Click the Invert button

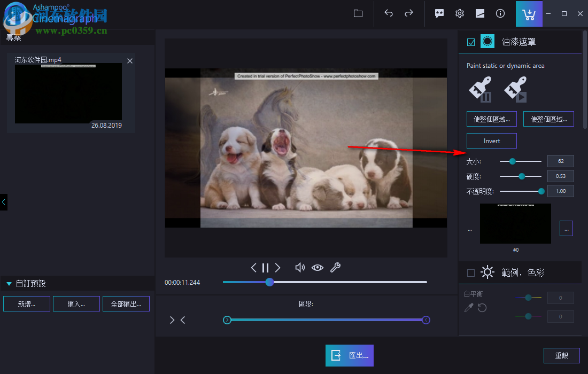coord(492,141)
